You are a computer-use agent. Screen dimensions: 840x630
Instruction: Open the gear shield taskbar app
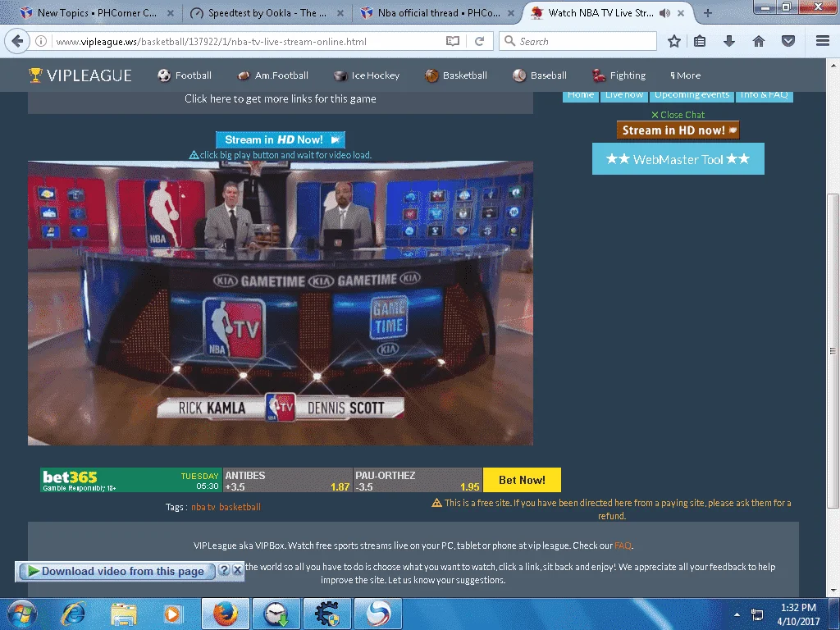click(x=327, y=614)
